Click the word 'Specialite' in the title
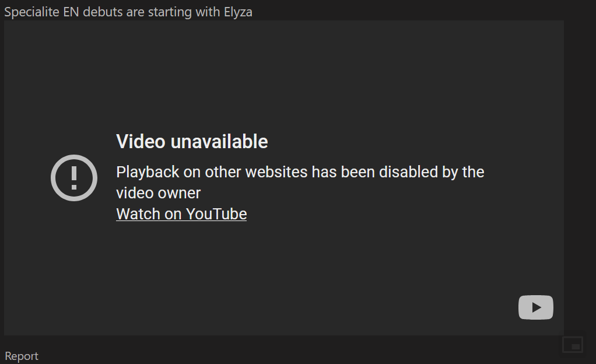Viewport: 596px width, 364px height. click(32, 12)
